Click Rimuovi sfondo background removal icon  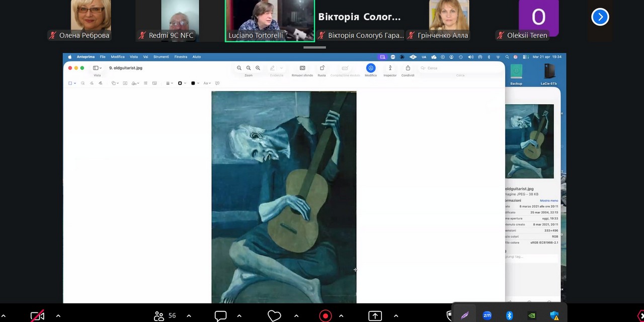302,68
